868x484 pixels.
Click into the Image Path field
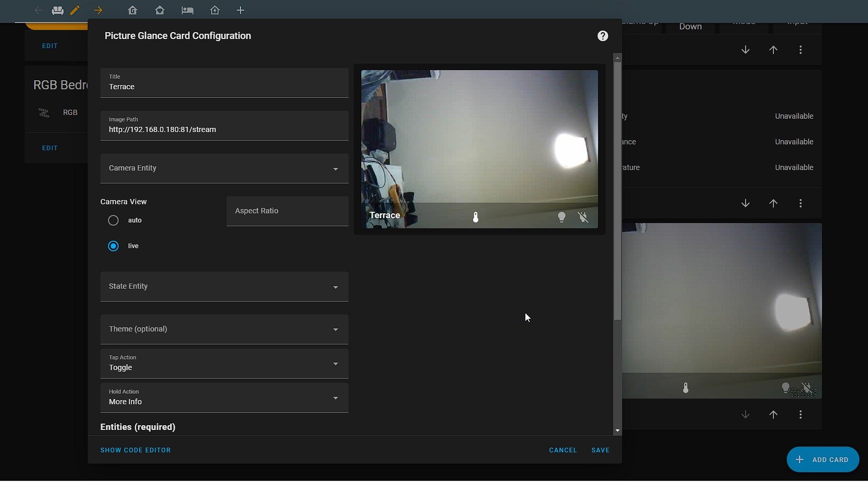tap(224, 129)
